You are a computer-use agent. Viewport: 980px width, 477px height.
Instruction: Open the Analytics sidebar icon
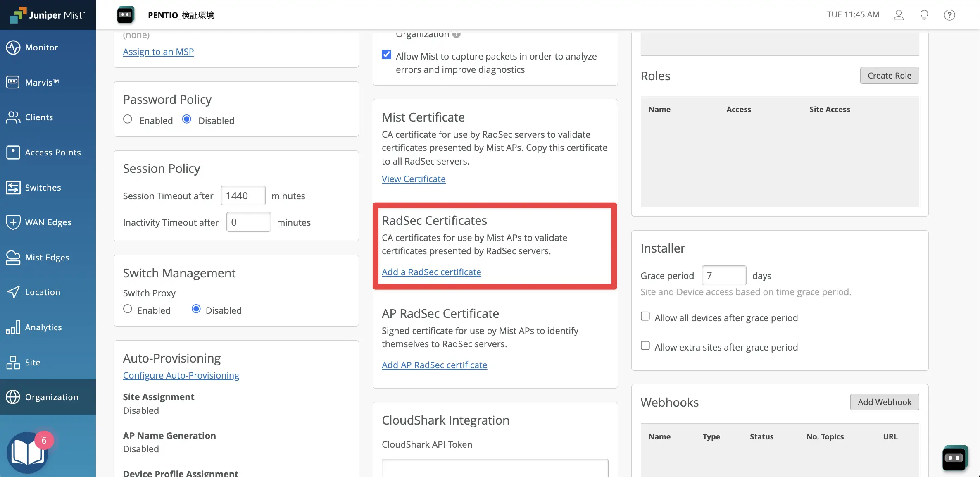(13, 327)
